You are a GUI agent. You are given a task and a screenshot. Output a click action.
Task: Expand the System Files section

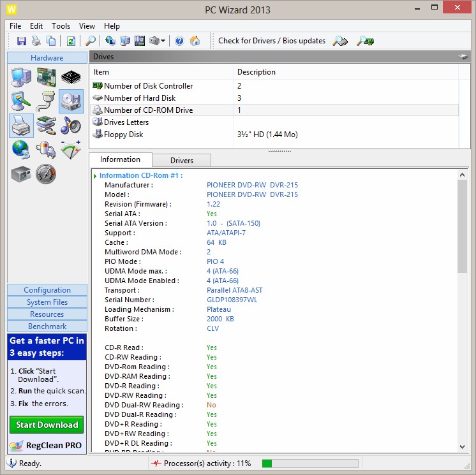tap(47, 302)
